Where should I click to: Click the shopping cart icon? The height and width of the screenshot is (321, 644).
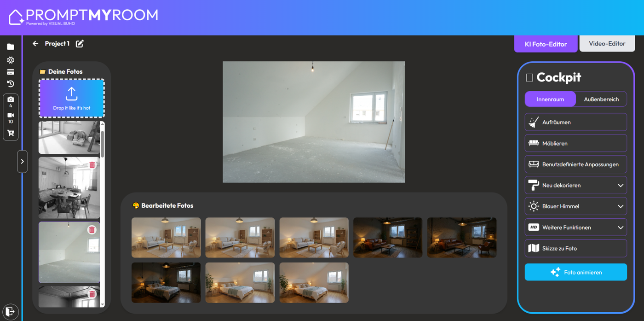[11, 133]
